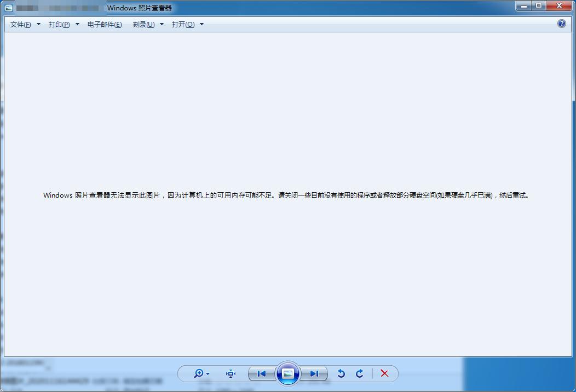
Task: Click the blue help question mark icon
Action: point(562,24)
